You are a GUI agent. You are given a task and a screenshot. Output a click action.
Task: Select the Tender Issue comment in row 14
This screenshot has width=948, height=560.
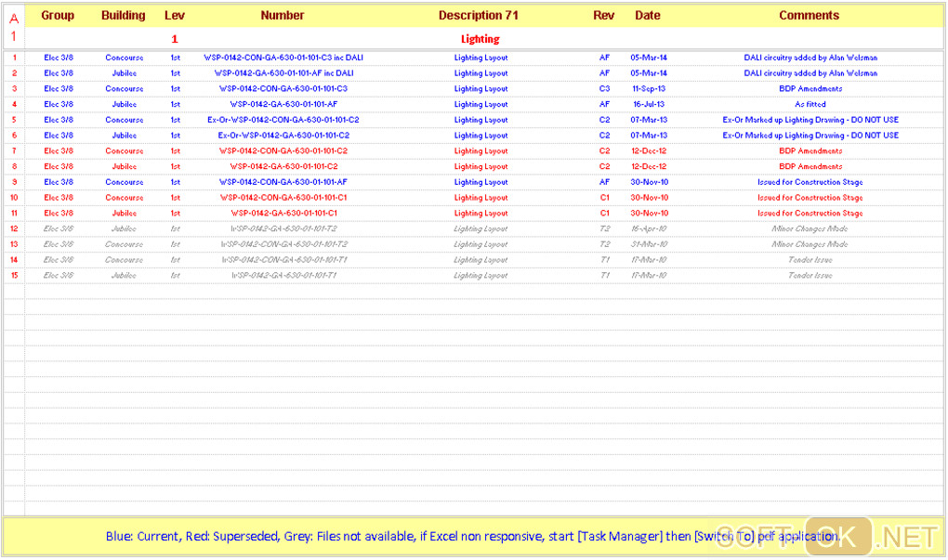[x=810, y=260]
